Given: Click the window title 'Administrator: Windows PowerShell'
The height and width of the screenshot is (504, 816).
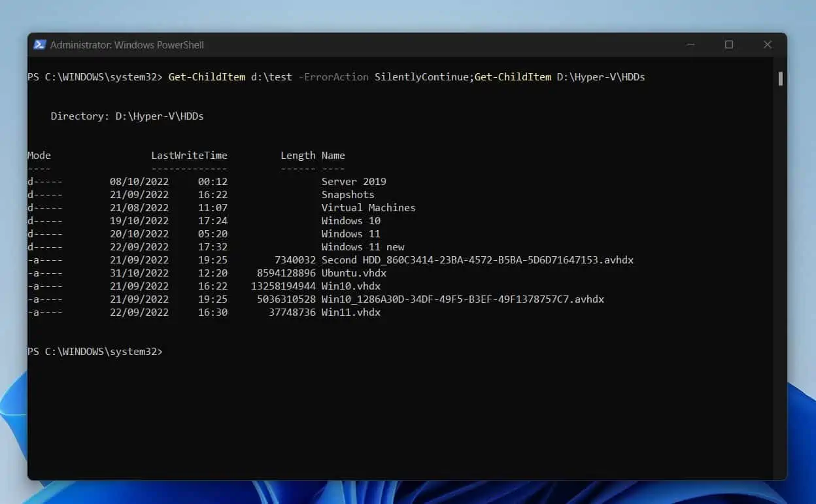Looking at the screenshot, I should point(127,45).
